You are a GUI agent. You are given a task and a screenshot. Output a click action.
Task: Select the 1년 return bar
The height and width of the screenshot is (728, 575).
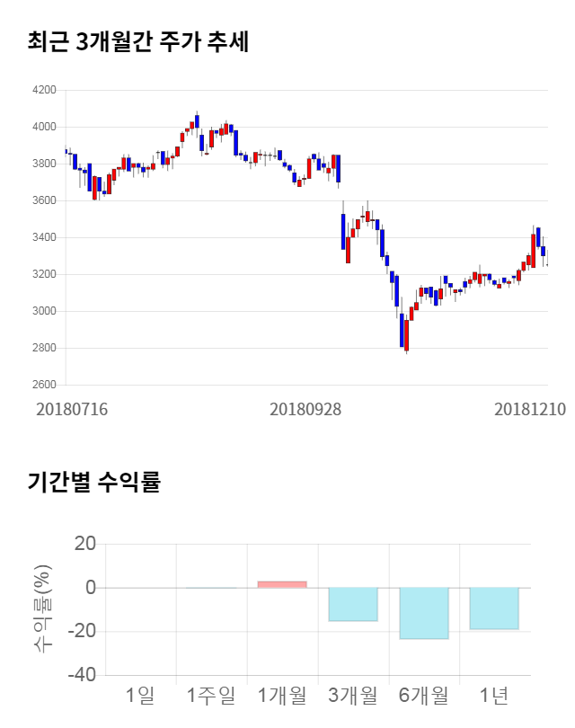(494, 608)
